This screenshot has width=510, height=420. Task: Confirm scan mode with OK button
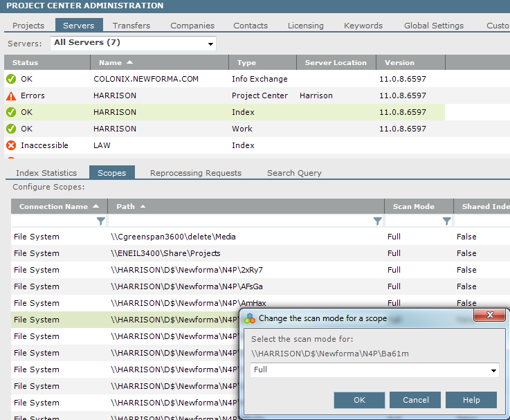pyautogui.click(x=359, y=400)
